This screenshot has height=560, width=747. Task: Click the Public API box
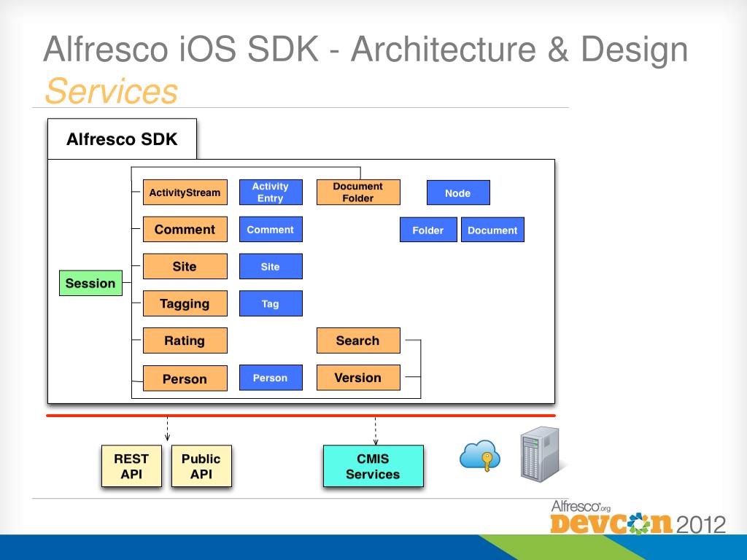[x=201, y=466]
